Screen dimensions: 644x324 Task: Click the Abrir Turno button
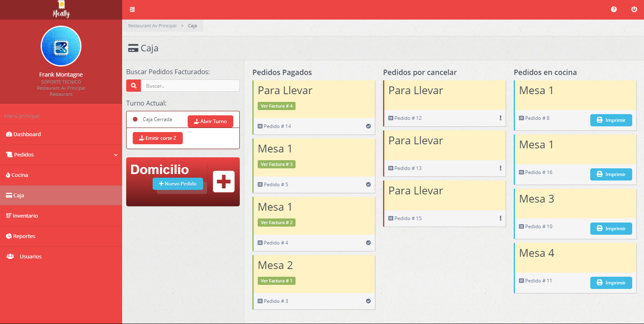point(210,121)
